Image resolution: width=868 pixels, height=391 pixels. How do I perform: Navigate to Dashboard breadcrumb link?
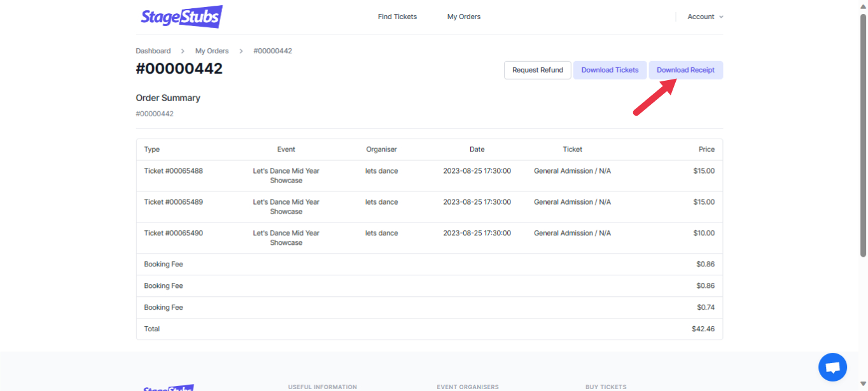[x=153, y=51]
